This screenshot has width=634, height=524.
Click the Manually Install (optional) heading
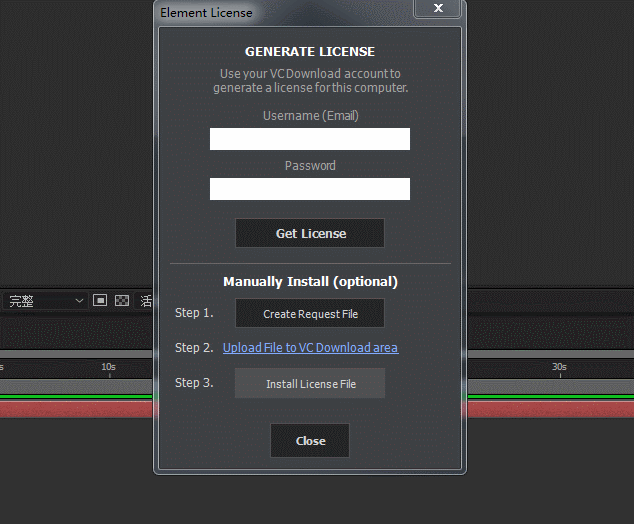coord(310,282)
